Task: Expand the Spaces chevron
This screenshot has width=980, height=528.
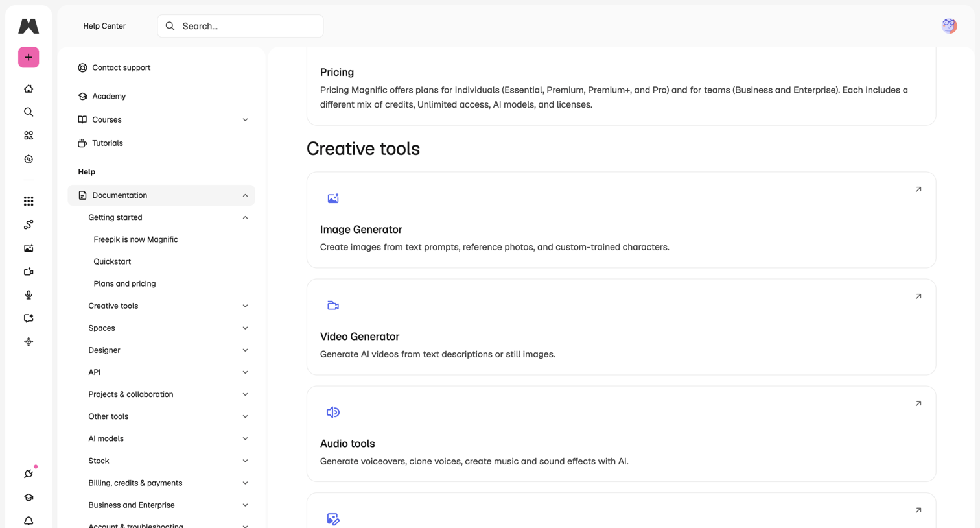Action: [x=245, y=328]
